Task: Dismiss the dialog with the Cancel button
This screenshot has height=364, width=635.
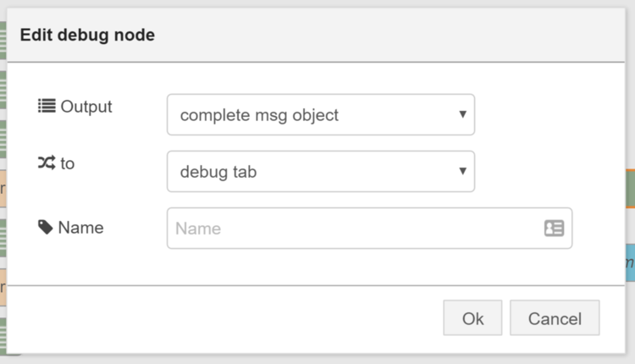Action: 555,317
